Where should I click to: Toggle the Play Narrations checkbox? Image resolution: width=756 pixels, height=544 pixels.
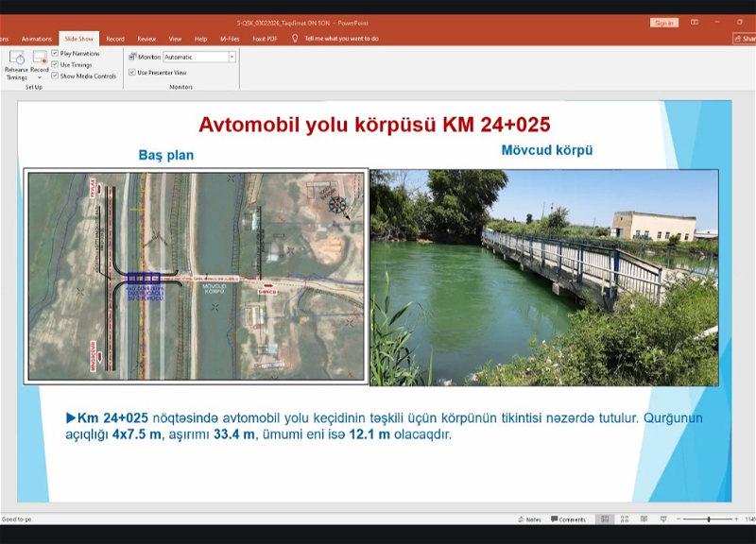click(55, 54)
